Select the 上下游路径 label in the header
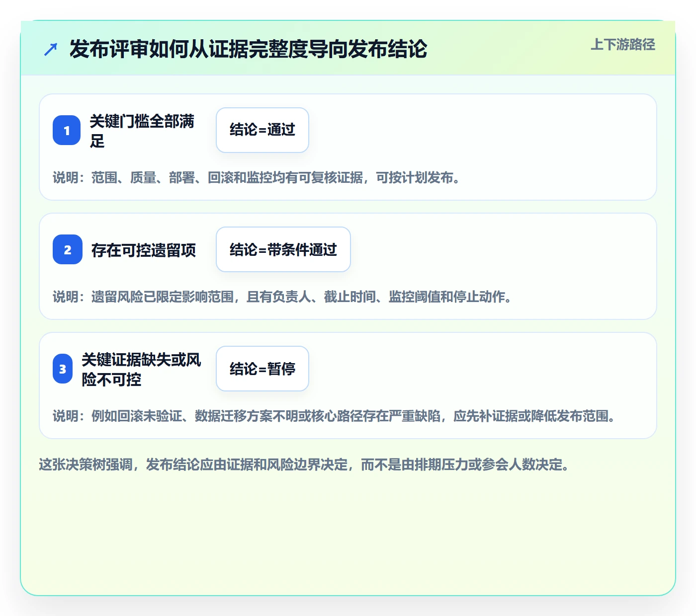This screenshot has width=696, height=616. tap(623, 45)
